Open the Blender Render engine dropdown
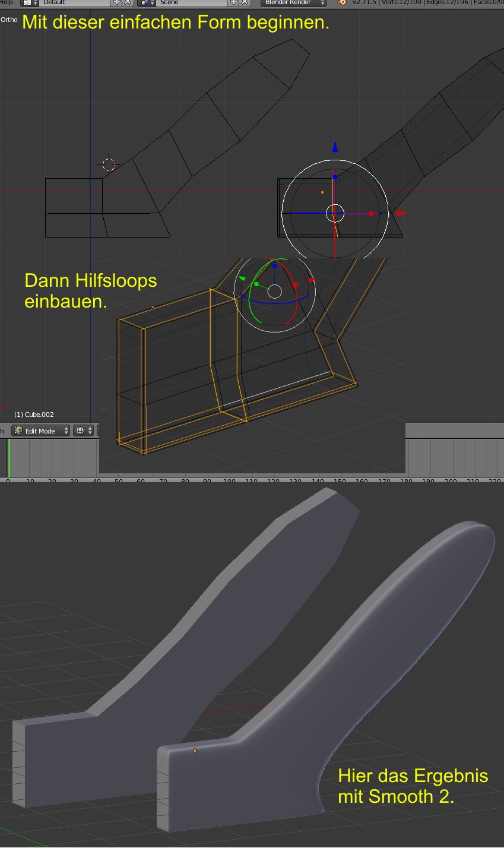504x848 pixels. [x=294, y=3]
